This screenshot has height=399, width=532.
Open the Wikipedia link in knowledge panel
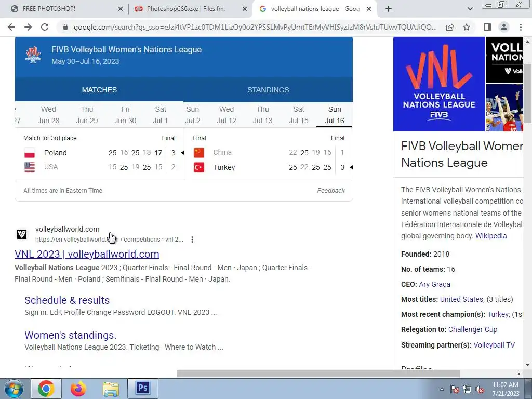[491, 236]
